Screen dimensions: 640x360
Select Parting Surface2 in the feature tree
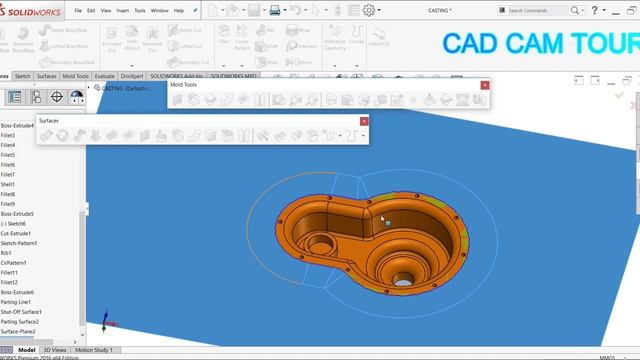coord(19,322)
